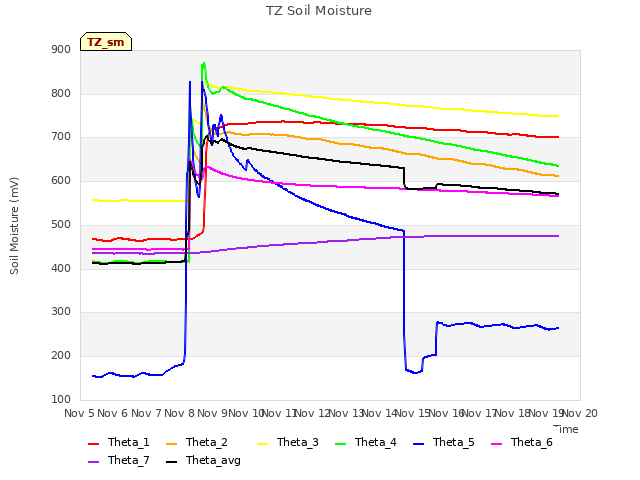Click the purple Theta_7 legend swatch

pos(93,462)
